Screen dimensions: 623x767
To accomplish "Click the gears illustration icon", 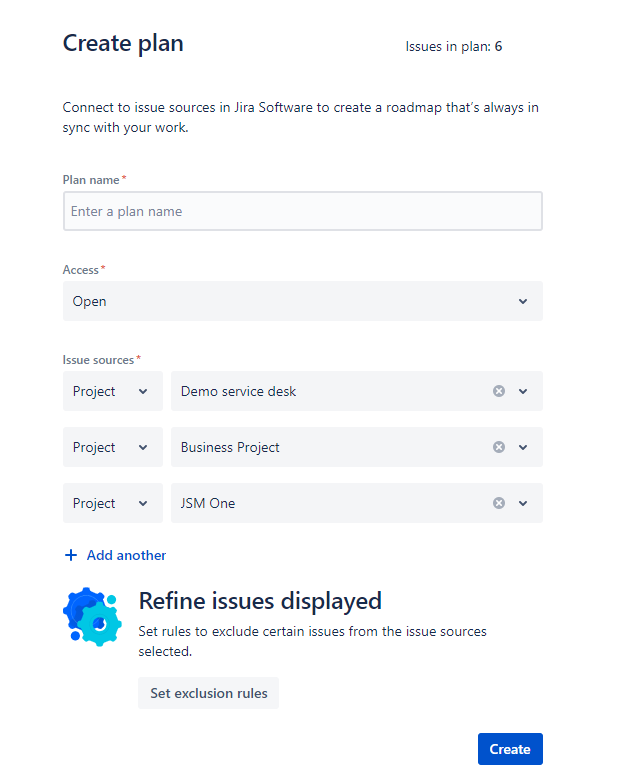I will 92,616.
